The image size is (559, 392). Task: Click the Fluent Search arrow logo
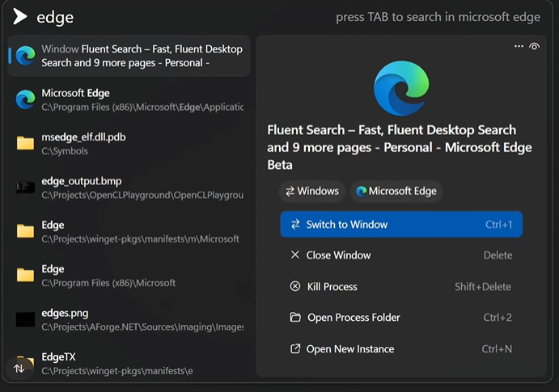[x=20, y=16]
